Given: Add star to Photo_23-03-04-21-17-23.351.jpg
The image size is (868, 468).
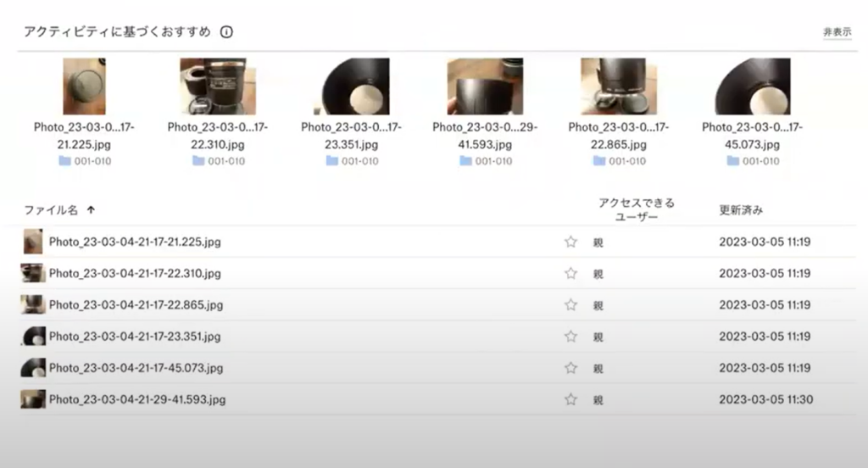Looking at the screenshot, I should [570, 337].
